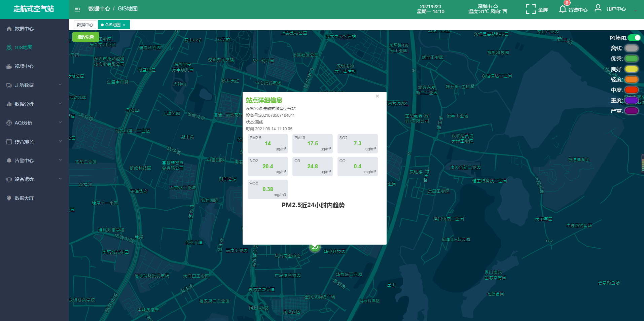This screenshot has width=644, height=321.
Task: Click the green station marker on the map
Action: click(x=315, y=247)
